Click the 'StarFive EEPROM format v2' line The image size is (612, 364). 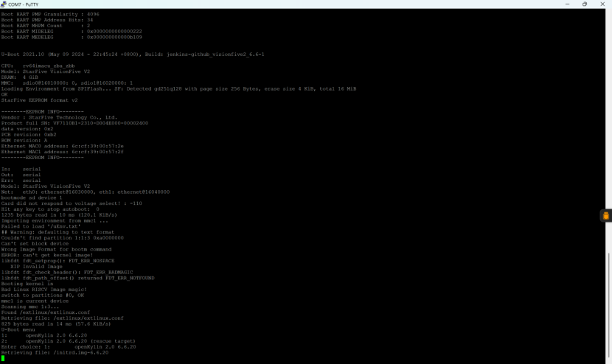(x=39, y=100)
